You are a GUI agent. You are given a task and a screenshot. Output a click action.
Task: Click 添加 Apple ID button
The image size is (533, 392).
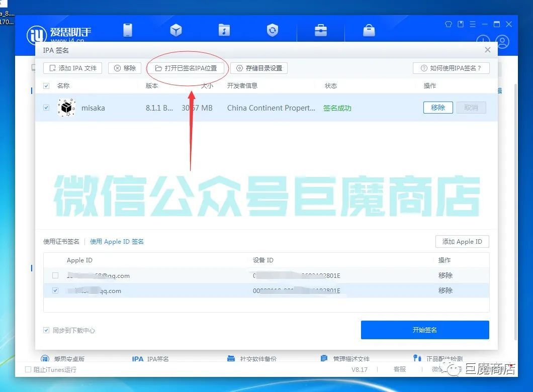tap(462, 242)
